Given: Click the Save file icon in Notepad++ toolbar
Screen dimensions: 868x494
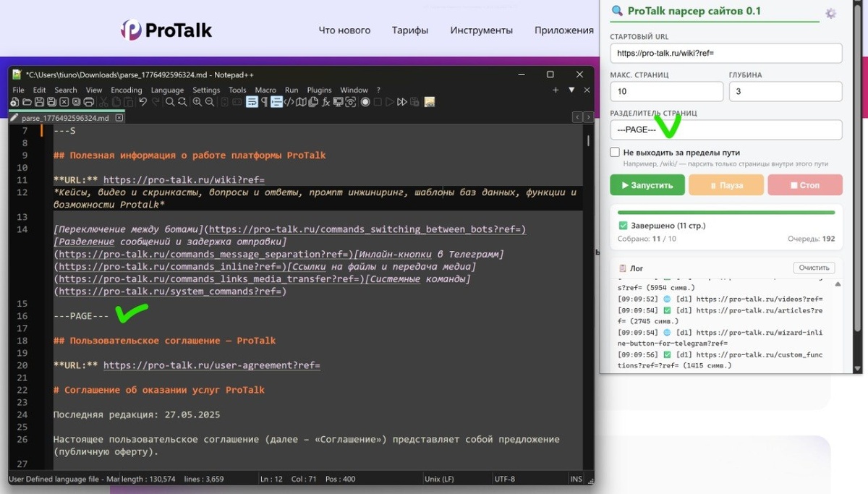Looking at the screenshot, I should pyautogui.click(x=39, y=102).
